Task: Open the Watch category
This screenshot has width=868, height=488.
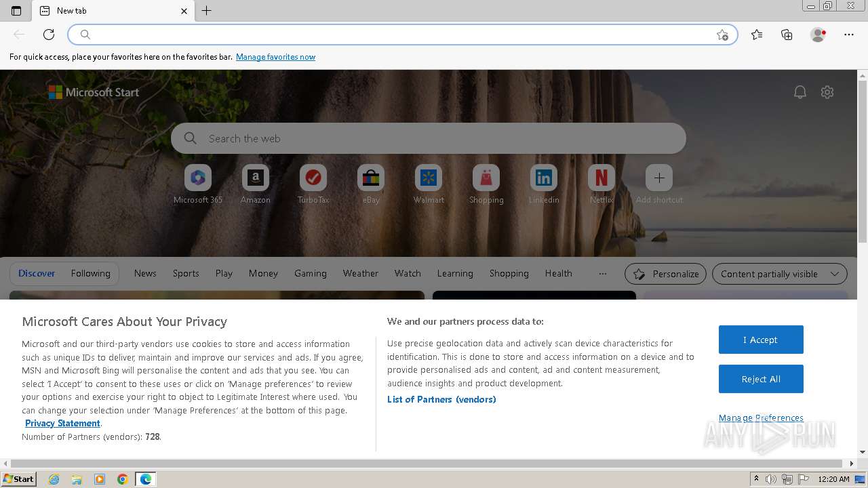Action: click(x=408, y=273)
